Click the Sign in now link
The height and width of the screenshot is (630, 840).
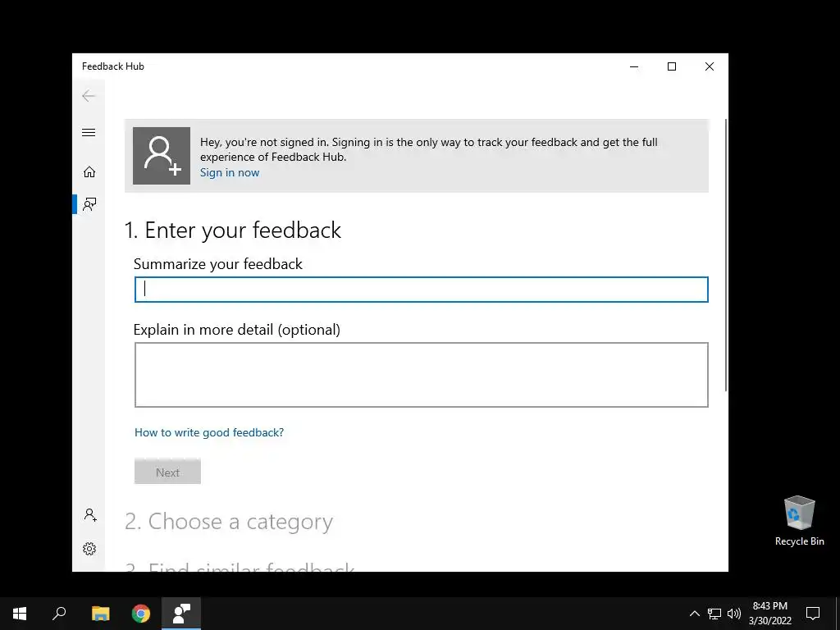tap(230, 172)
